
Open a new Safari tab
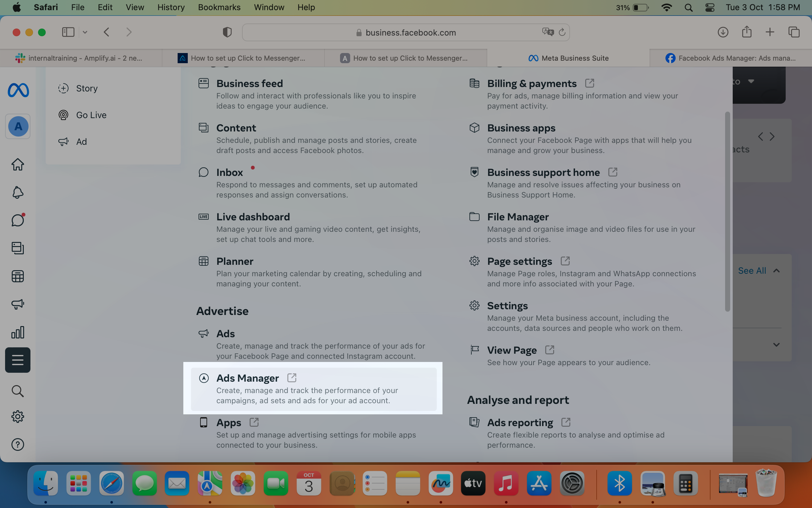click(770, 32)
